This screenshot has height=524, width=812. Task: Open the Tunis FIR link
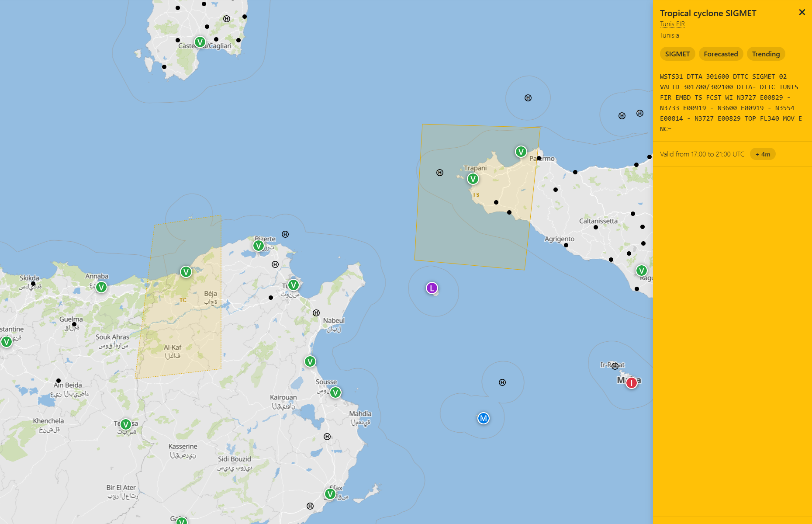click(x=672, y=24)
